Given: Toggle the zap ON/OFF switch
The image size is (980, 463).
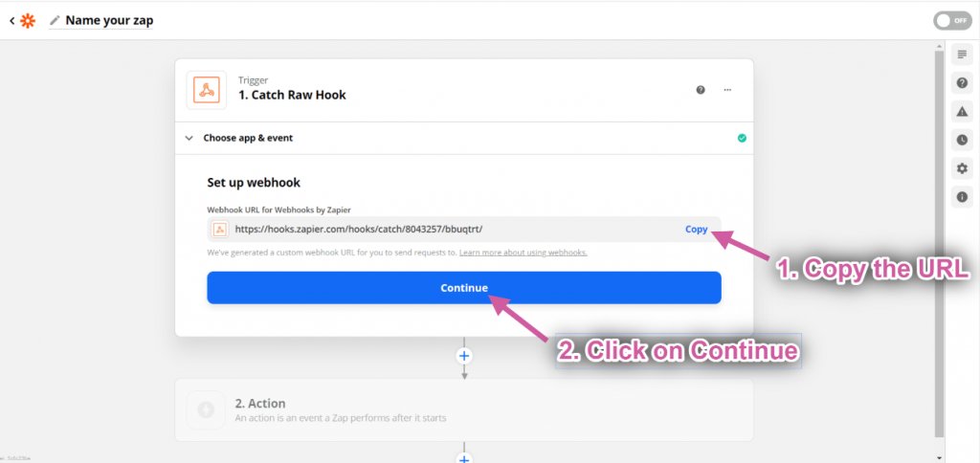Looking at the screenshot, I should (952, 21).
